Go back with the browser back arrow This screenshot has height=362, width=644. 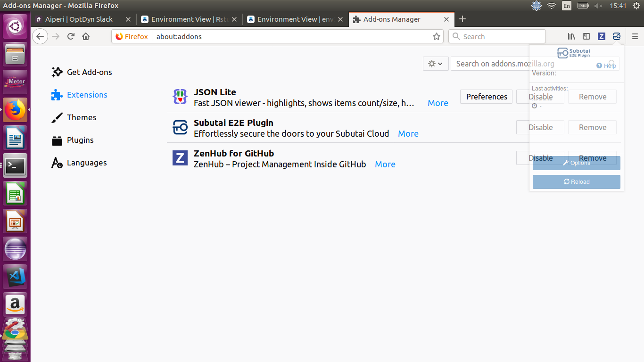coord(40,36)
